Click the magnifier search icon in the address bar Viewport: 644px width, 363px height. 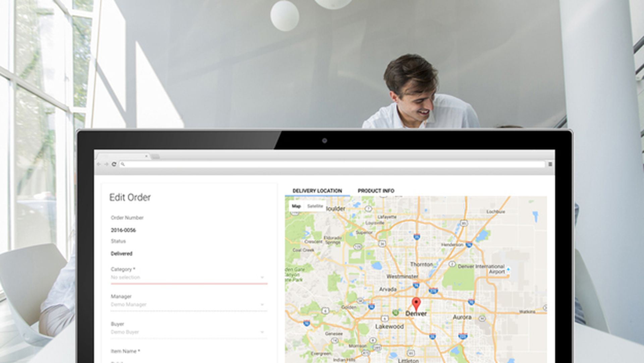coord(123,164)
